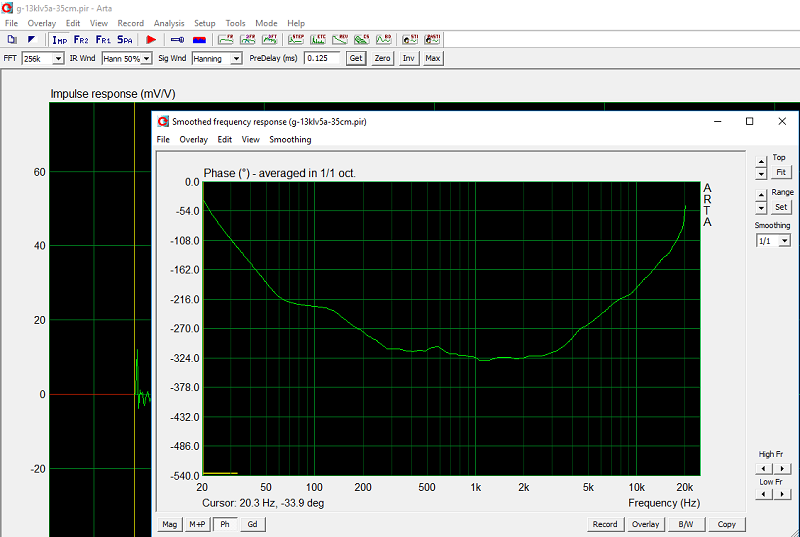The width and height of the screenshot is (800, 537).
Task: Open the Help menu
Action: 296,23
